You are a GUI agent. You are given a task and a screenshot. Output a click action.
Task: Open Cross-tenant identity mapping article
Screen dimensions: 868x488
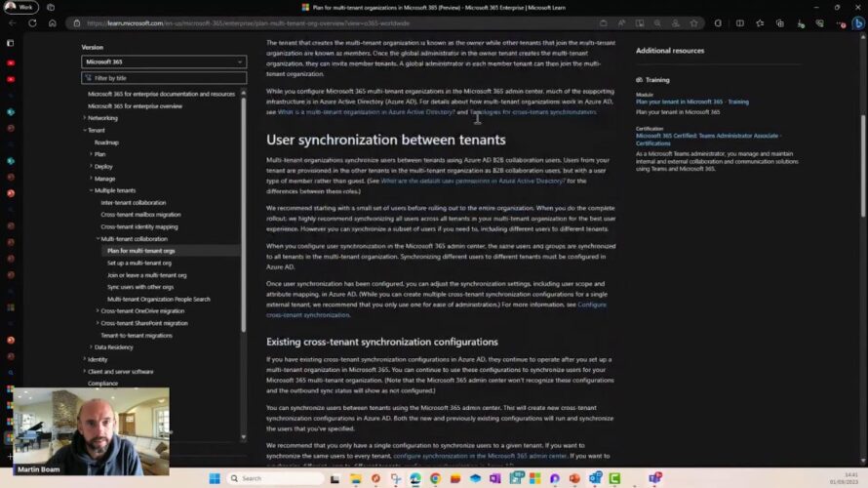click(139, 226)
